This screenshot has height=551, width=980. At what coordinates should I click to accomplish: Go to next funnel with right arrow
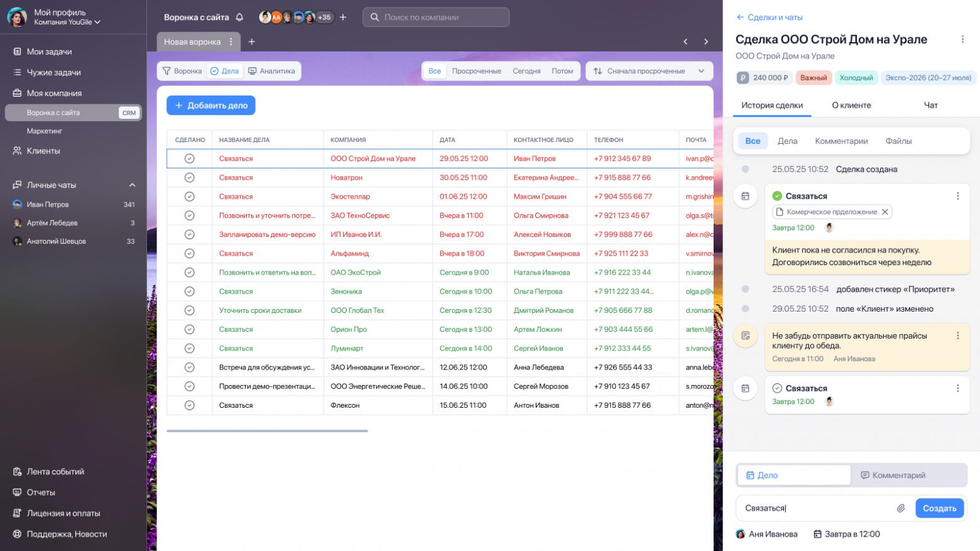[706, 41]
